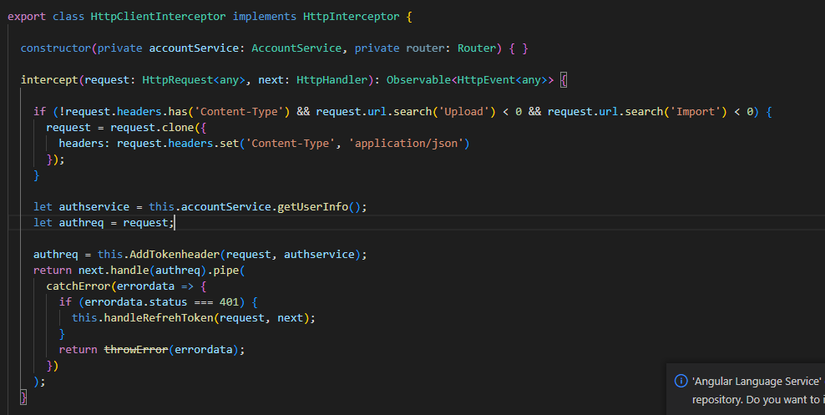Click the constructor keyword

pos(56,48)
